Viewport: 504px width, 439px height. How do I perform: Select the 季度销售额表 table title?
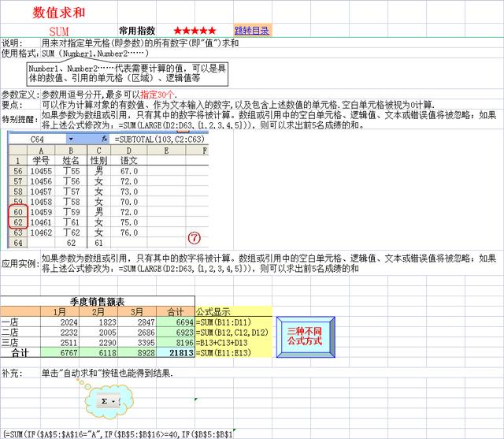pos(98,301)
